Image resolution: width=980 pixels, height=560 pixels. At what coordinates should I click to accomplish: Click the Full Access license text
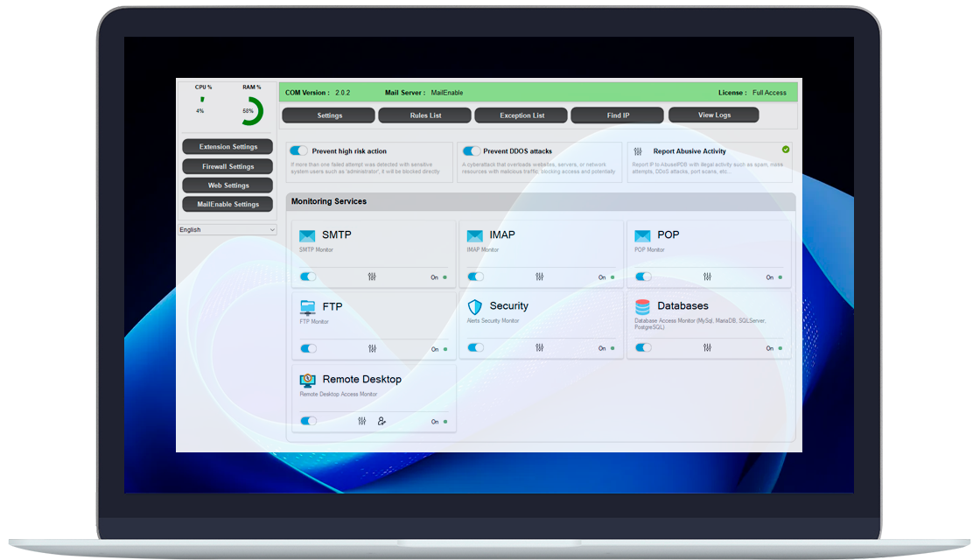pyautogui.click(x=769, y=93)
